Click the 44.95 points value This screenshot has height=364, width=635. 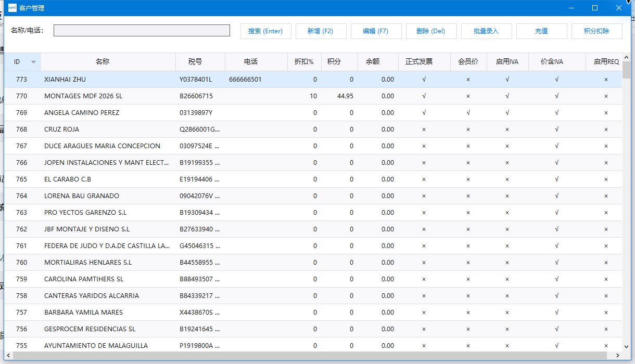(x=345, y=96)
